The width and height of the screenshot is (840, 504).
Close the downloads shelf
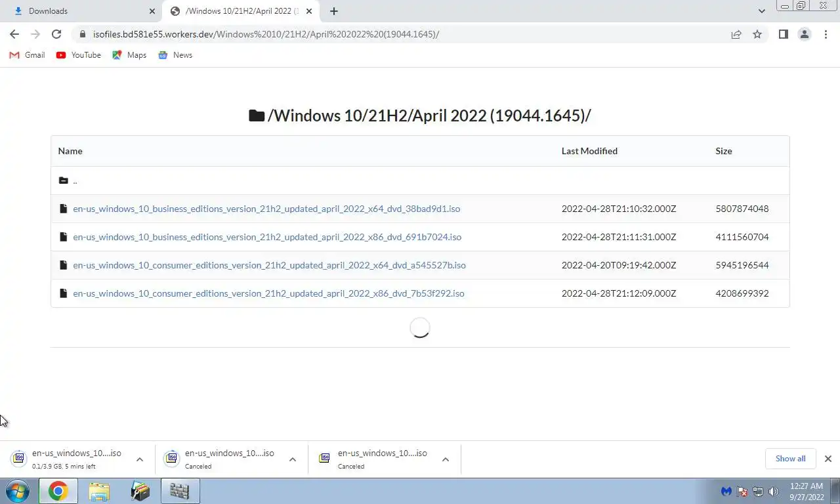coord(828,459)
